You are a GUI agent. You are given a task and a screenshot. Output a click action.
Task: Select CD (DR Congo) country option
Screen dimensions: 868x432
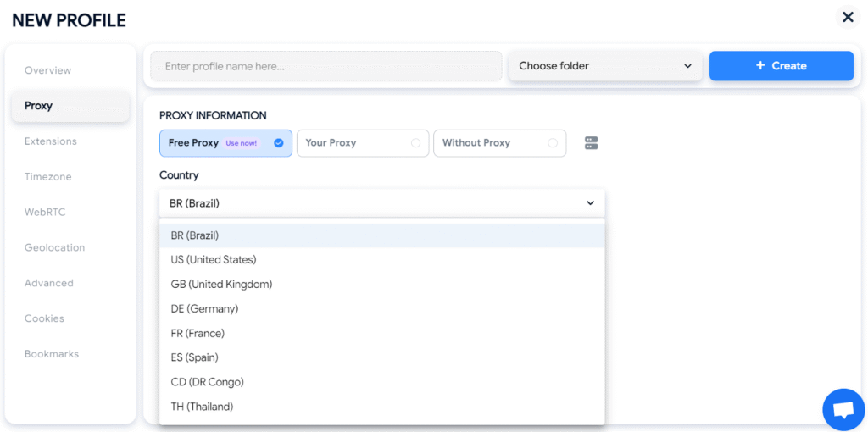[x=208, y=382]
